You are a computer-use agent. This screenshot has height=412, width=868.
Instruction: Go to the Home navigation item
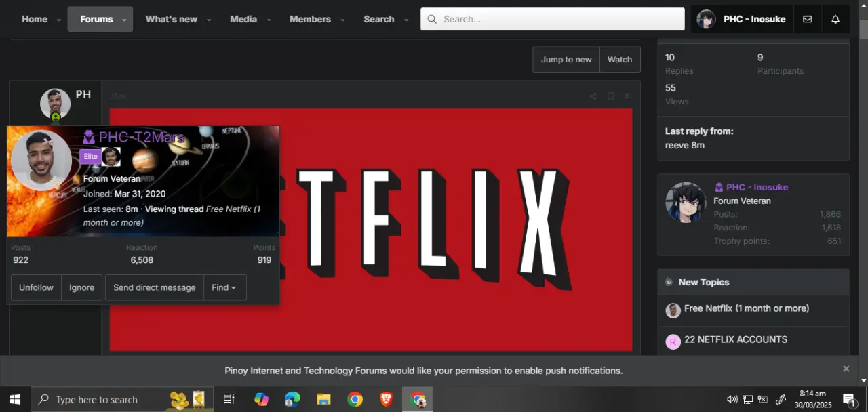click(x=35, y=19)
